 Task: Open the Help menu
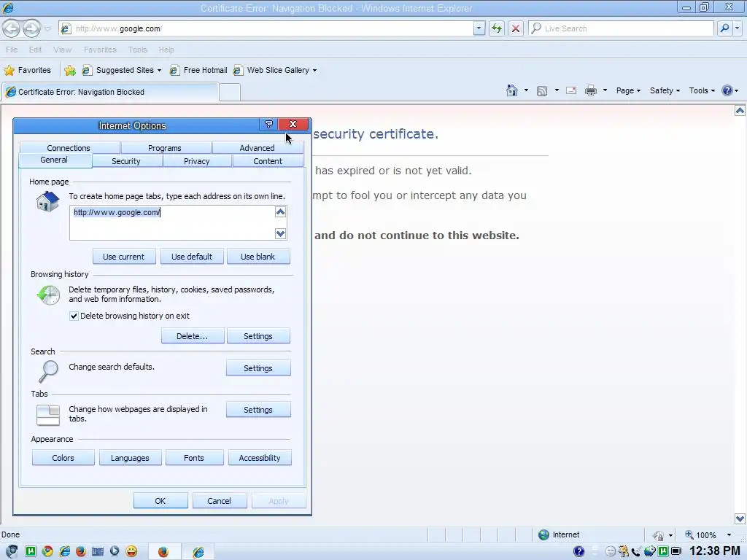166,50
